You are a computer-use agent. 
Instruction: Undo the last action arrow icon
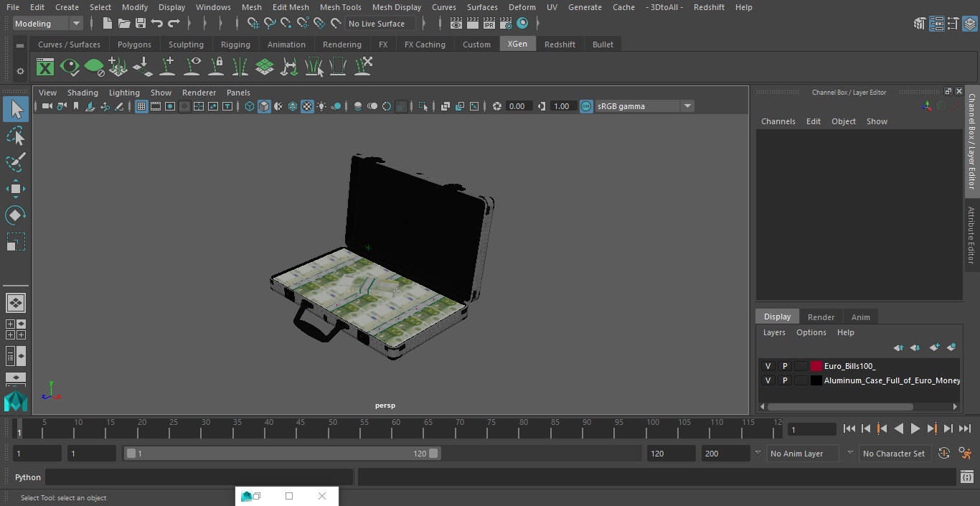pos(157,24)
